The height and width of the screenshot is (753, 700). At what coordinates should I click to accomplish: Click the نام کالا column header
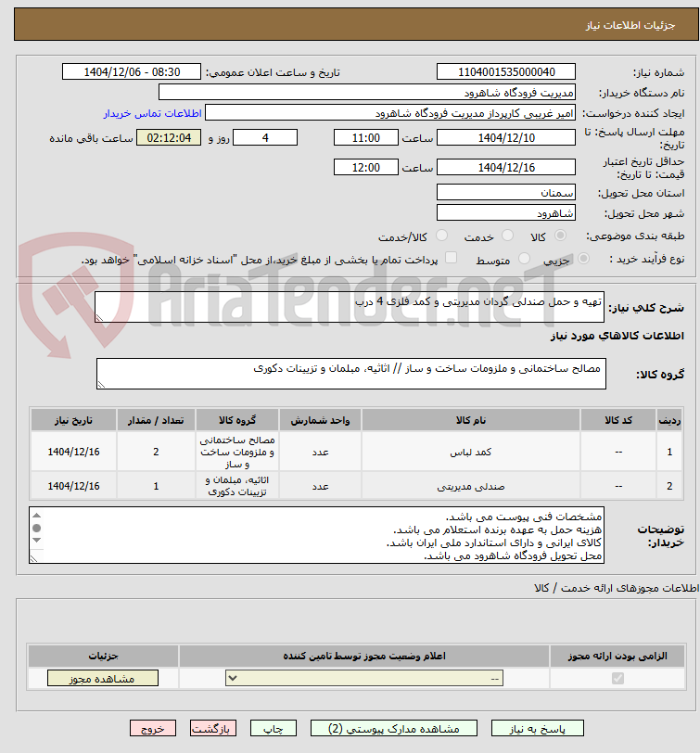click(x=470, y=420)
